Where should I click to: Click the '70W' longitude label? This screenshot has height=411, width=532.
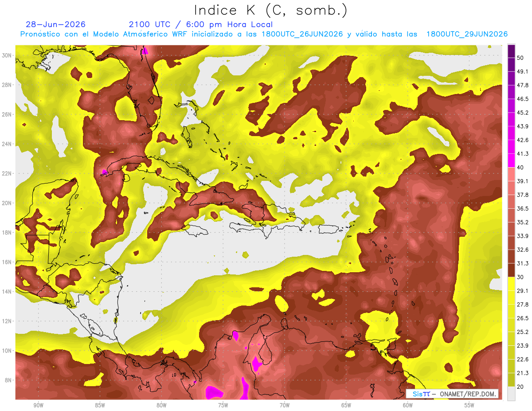[285, 406]
